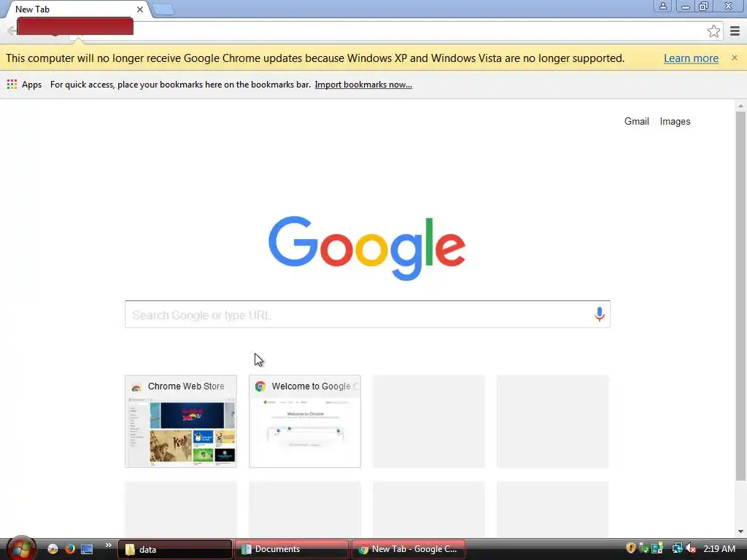Viewport: 747px width, 560px height.
Task: Open the Welcome to Google Chrome thumbnail
Action: (304, 421)
